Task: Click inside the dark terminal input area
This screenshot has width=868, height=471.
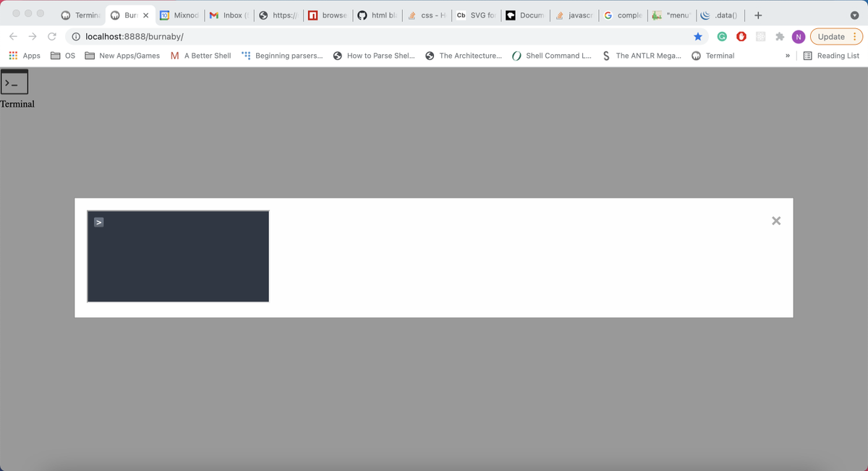Action: pyautogui.click(x=178, y=256)
